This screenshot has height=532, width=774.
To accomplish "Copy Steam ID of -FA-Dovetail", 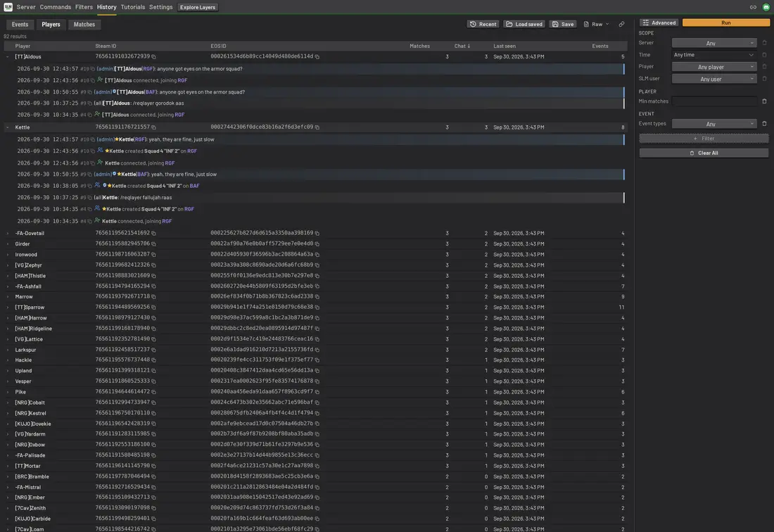I will click(153, 234).
